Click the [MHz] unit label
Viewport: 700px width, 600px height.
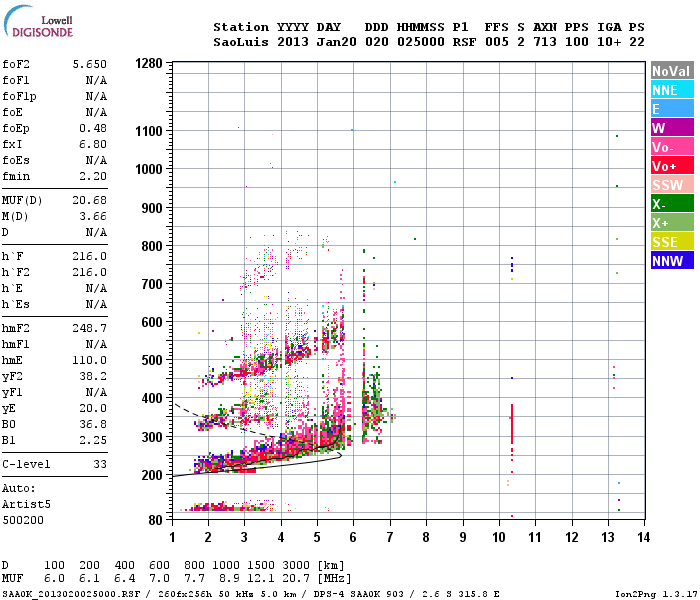[x=334, y=579]
